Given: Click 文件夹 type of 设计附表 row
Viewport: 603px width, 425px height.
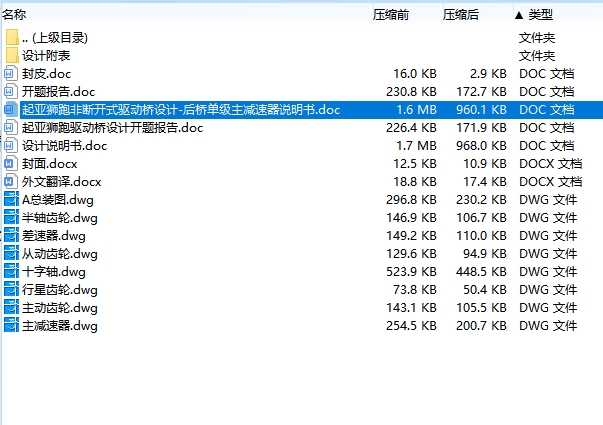Looking at the screenshot, I should click(x=537, y=56).
